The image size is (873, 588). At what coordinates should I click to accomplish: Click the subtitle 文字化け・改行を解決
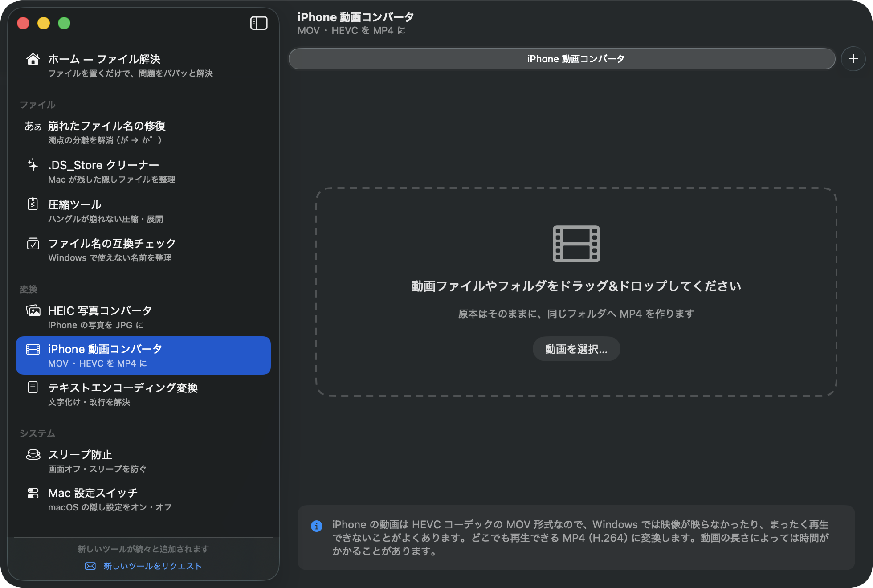(x=89, y=402)
